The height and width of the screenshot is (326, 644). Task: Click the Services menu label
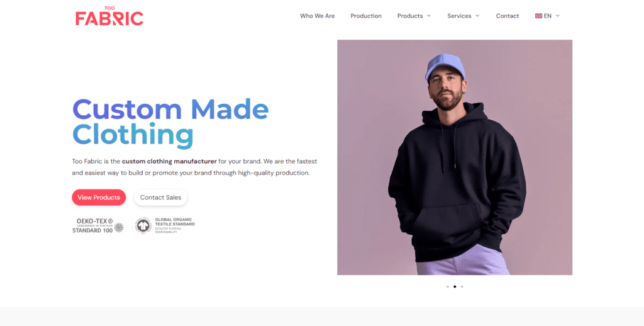click(459, 16)
